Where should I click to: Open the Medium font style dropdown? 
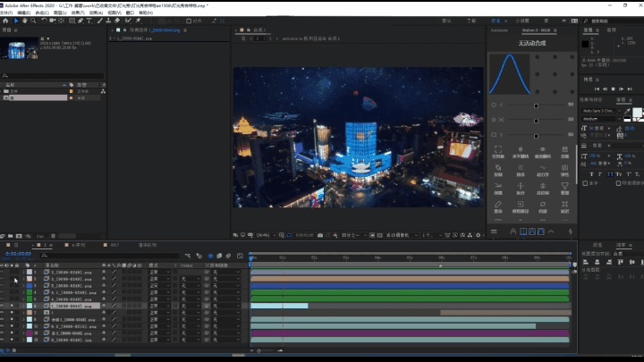pos(602,119)
